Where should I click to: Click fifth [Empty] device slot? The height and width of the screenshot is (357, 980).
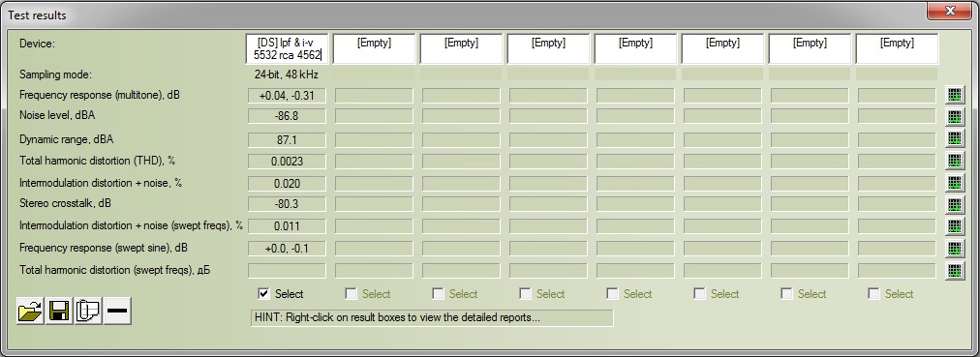(635, 48)
